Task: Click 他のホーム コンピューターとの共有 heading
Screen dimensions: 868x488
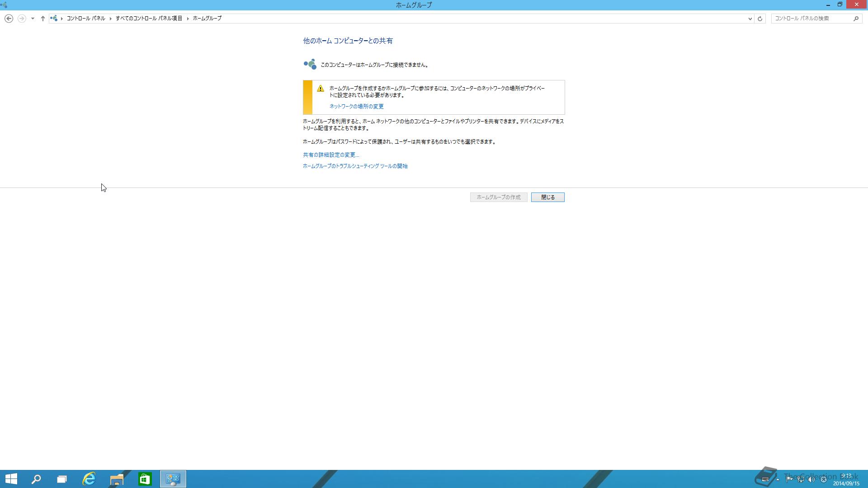Action: [x=348, y=41]
